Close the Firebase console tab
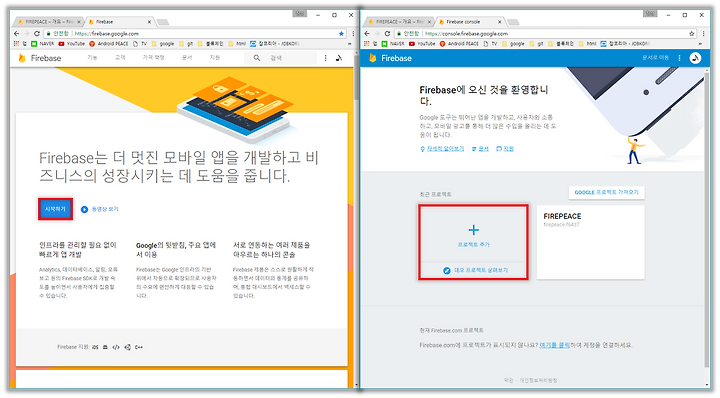This screenshot has height=398, width=720. (x=500, y=22)
